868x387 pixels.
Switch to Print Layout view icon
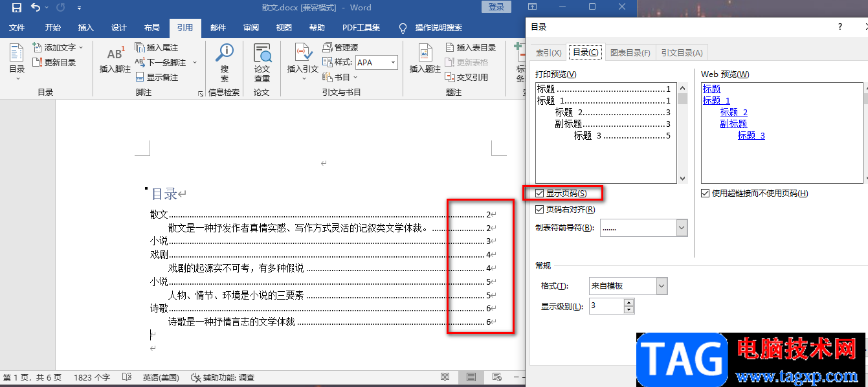point(471,377)
